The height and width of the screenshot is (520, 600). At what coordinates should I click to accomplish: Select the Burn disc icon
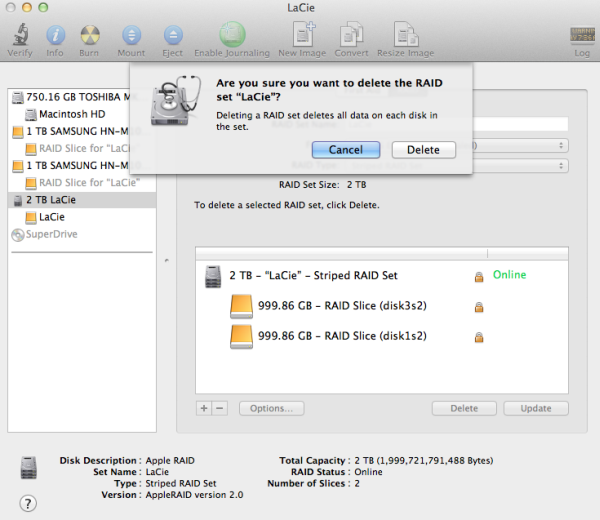click(90, 35)
